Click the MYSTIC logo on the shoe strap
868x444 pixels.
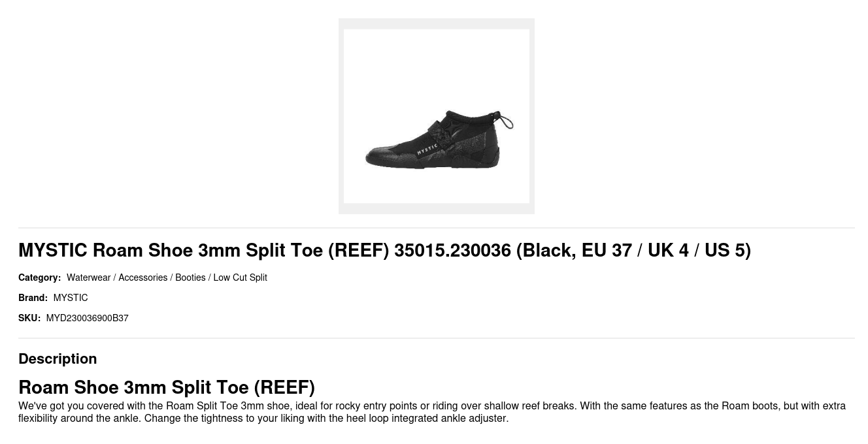coord(427,150)
